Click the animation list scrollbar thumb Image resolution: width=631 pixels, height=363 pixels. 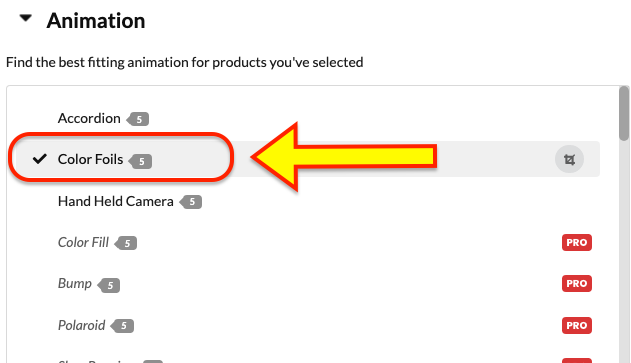[x=624, y=113]
